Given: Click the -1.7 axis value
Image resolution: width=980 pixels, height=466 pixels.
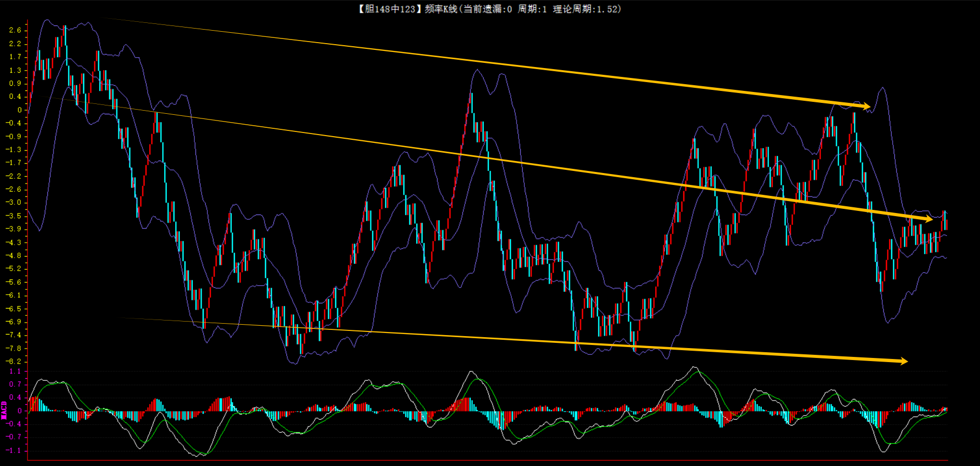Looking at the screenshot, I should (14, 163).
